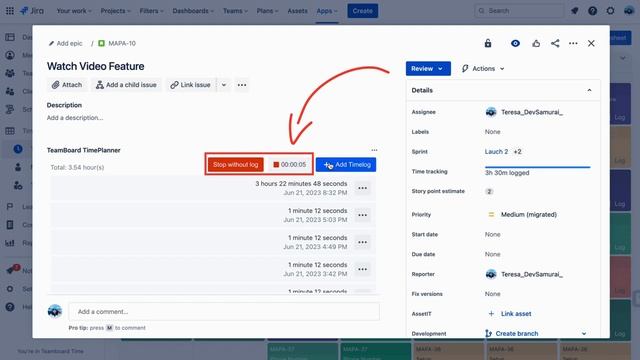Open the Actions dropdown
The image size is (640, 360).
point(483,69)
